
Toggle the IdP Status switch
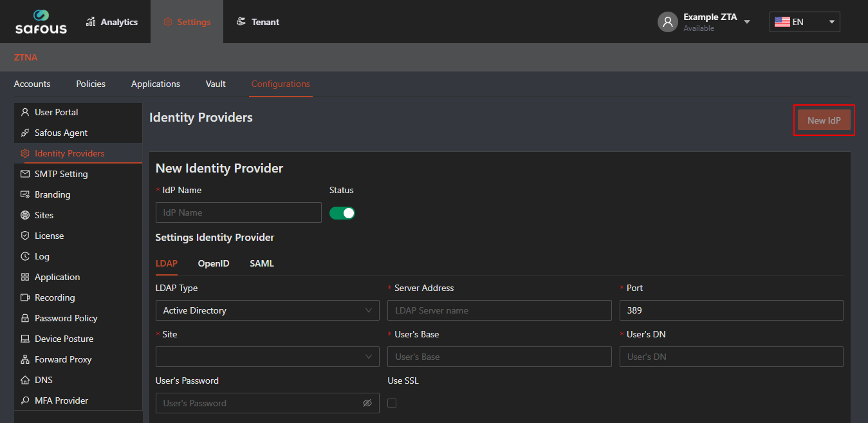point(342,213)
